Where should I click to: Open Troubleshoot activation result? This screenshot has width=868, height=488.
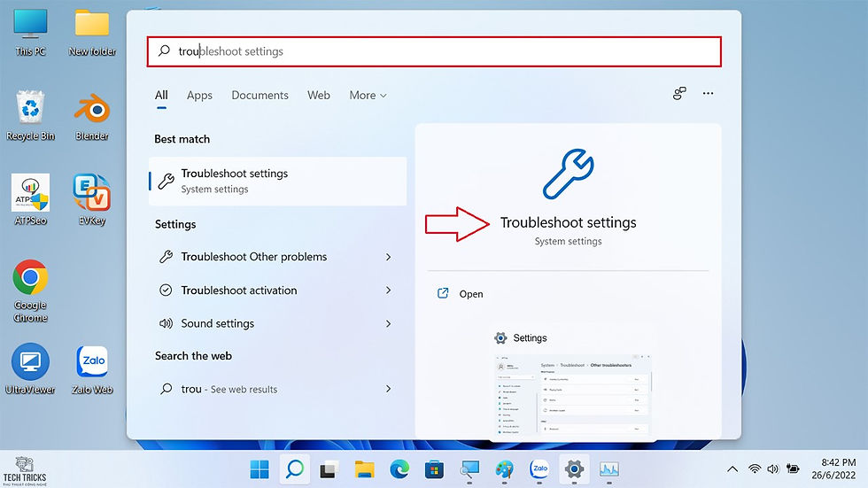click(x=277, y=290)
